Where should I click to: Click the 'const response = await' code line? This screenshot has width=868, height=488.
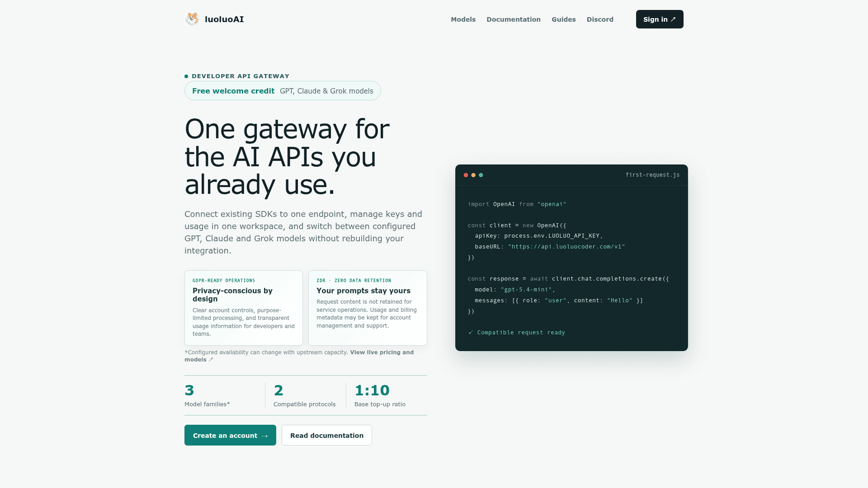[568, 279]
